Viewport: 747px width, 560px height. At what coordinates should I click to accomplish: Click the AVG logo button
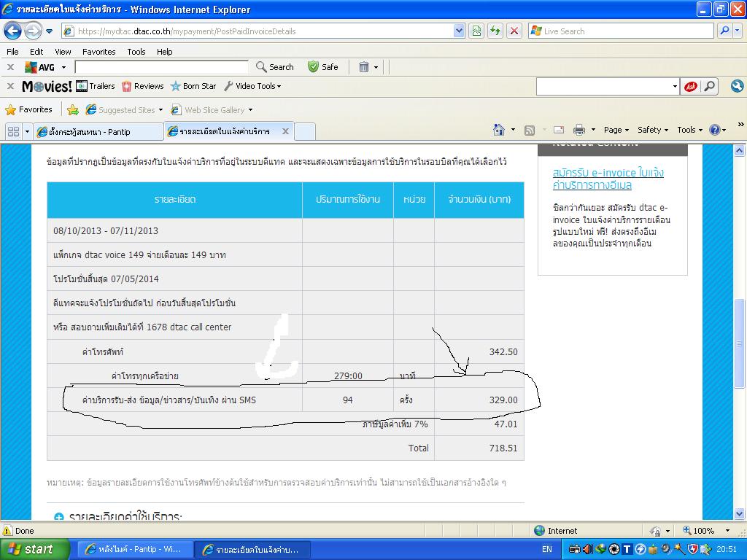click(x=39, y=67)
